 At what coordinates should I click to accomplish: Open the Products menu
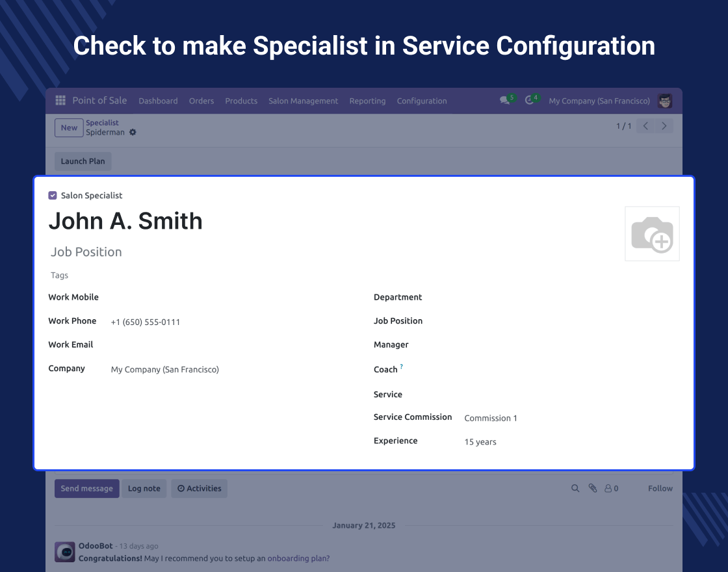pyautogui.click(x=241, y=101)
